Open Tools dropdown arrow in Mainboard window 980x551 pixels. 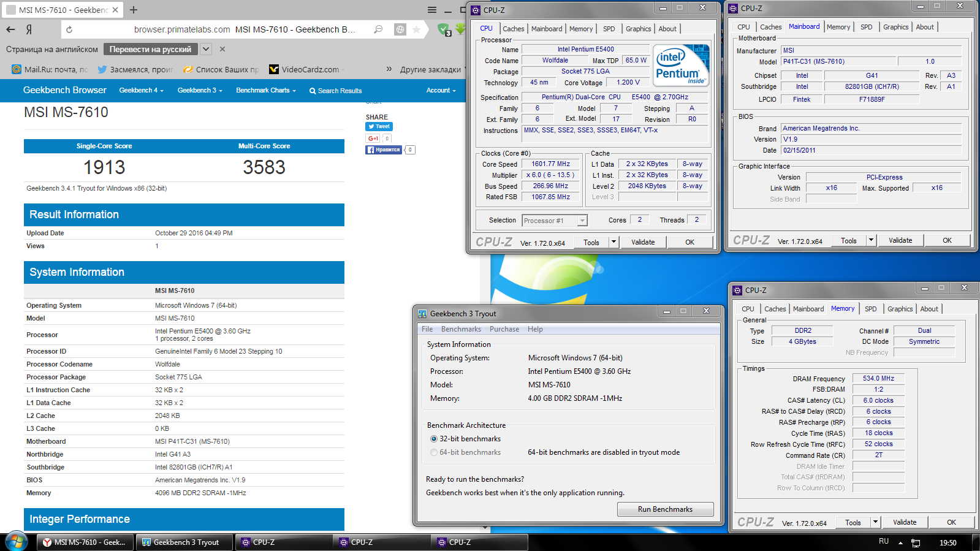point(871,240)
